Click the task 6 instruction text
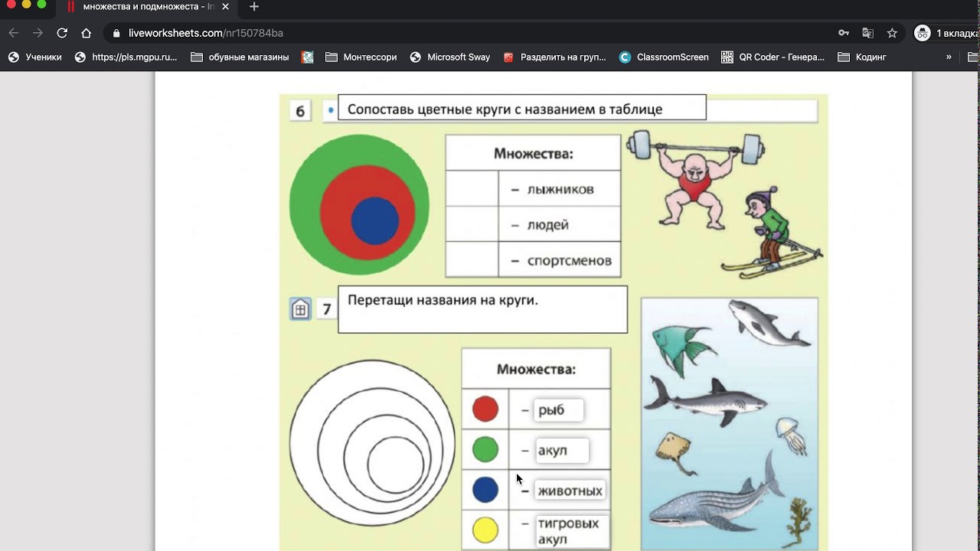The width and height of the screenshot is (980, 551). pyautogui.click(x=505, y=109)
